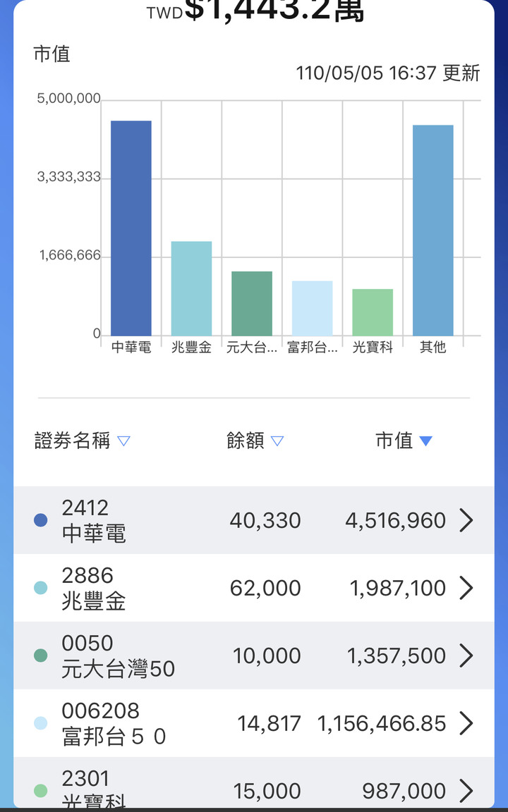The width and height of the screenshot is (508, 812).
Task: Click the 兆豐金 name in list
Action: 94,601
